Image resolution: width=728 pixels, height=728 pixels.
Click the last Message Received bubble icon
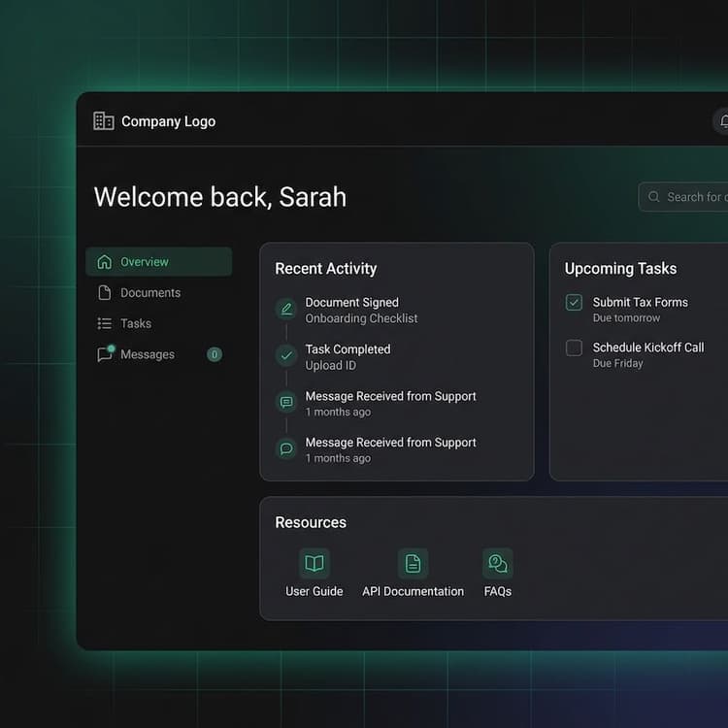pos(285,448)
